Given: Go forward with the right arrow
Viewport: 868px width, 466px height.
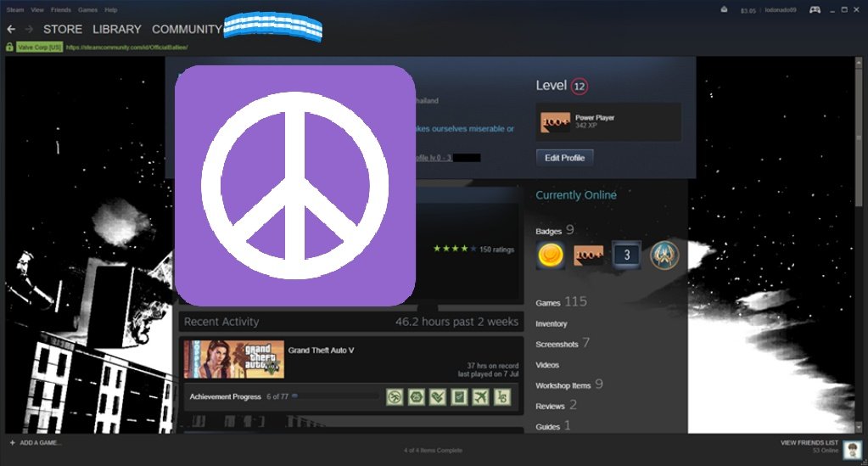Looking at the screenshot, I should click(x=29, y=29).
